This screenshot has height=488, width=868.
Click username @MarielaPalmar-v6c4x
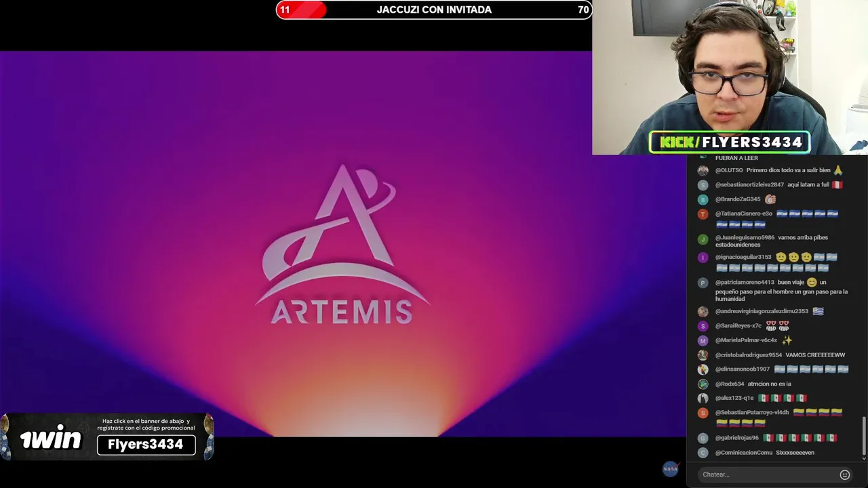[746, 340]
